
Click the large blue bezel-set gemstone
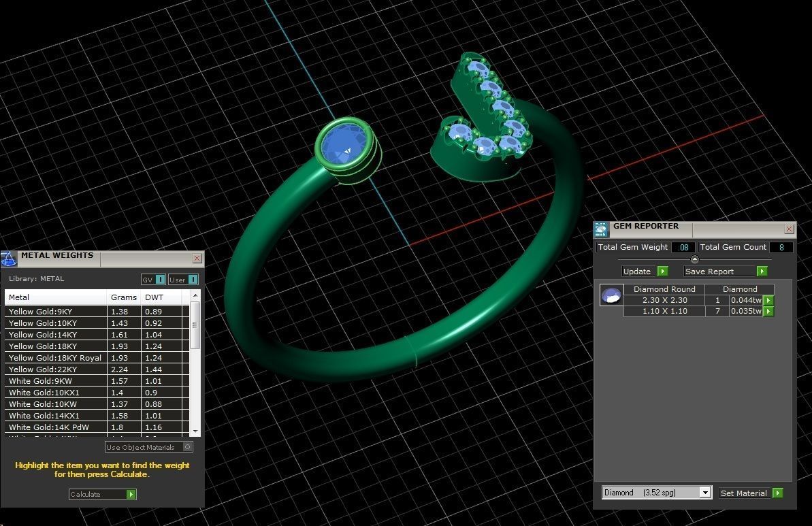click(344, 144)
